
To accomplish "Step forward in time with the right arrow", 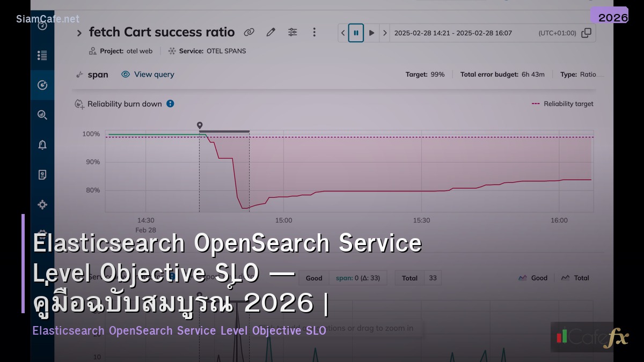I will (x=385, y=33).
